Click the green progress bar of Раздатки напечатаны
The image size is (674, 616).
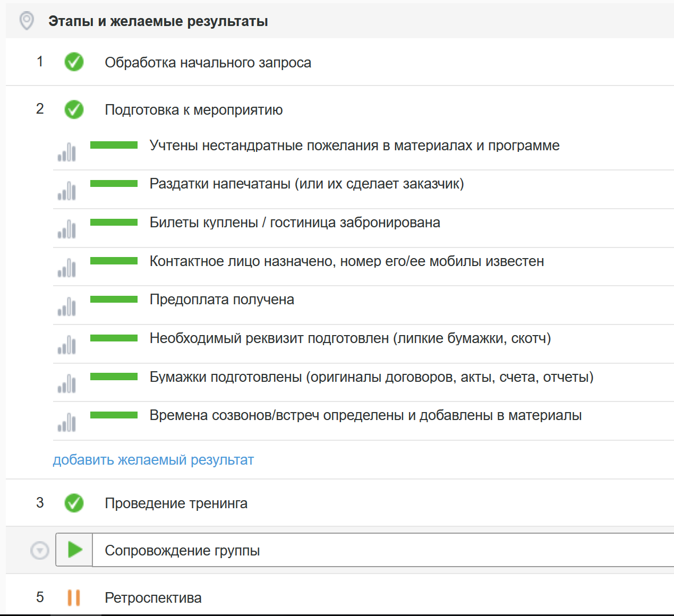(114, 184)
